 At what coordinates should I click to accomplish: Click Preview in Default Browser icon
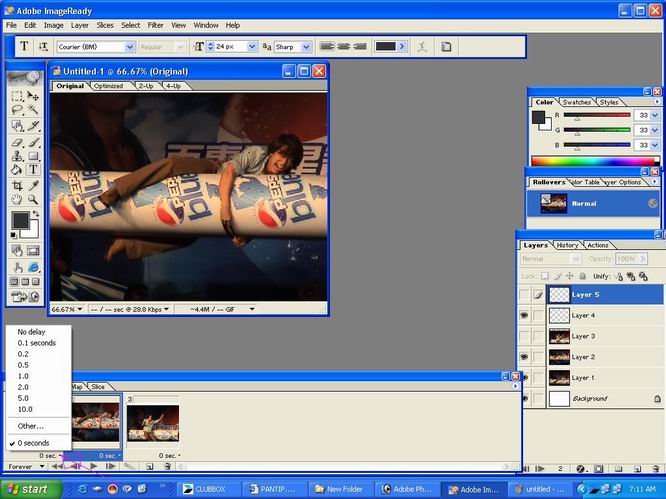pyautogui.click(x=33, y=268)
